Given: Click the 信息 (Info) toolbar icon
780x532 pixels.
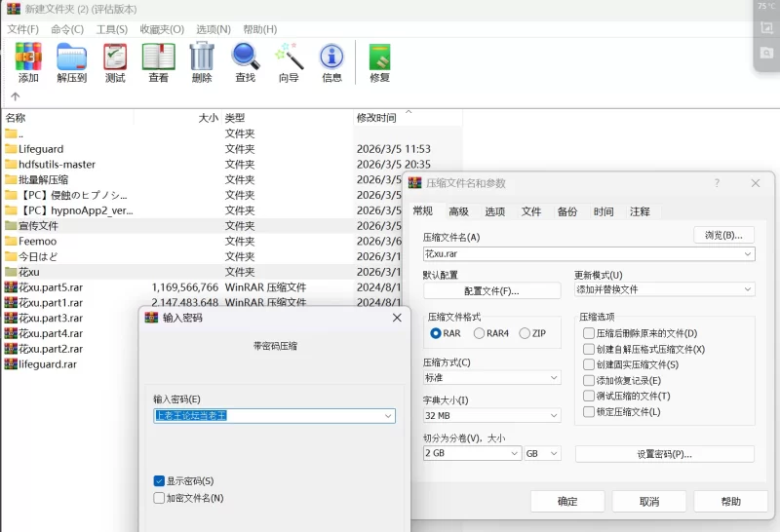Looking at the screenshot, I should 331,61.
